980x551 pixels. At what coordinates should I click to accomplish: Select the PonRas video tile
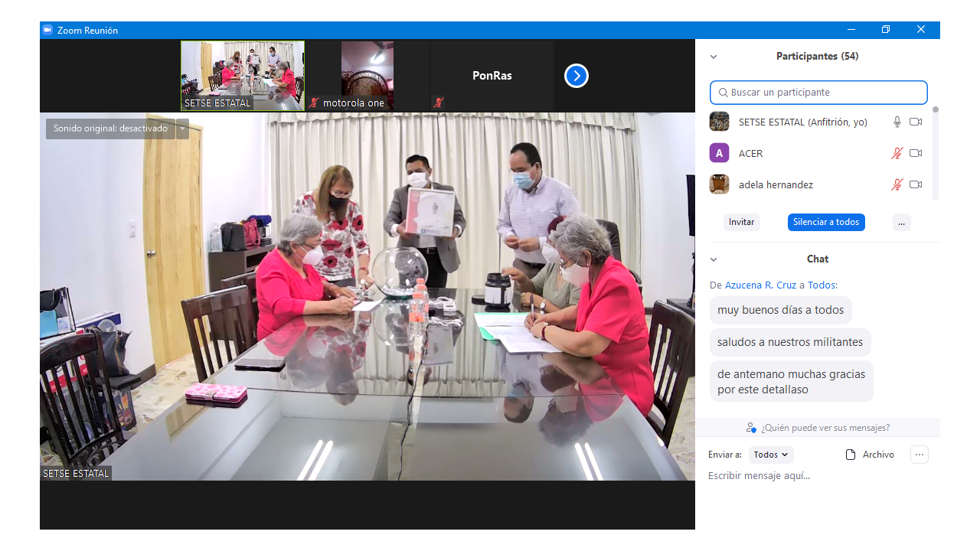pyautogui.click(x=492, y=76)
